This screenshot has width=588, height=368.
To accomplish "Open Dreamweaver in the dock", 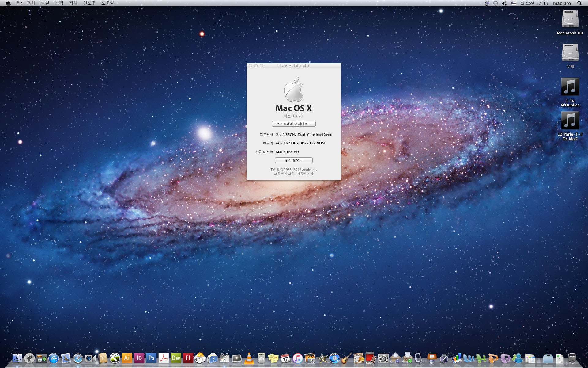I will tap(176, 358).
